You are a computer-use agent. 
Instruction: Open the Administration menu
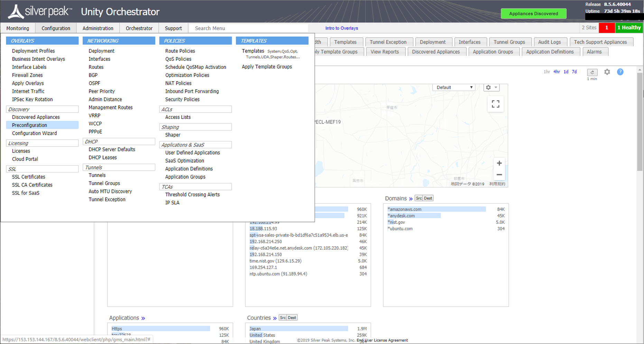coord(98,28)
